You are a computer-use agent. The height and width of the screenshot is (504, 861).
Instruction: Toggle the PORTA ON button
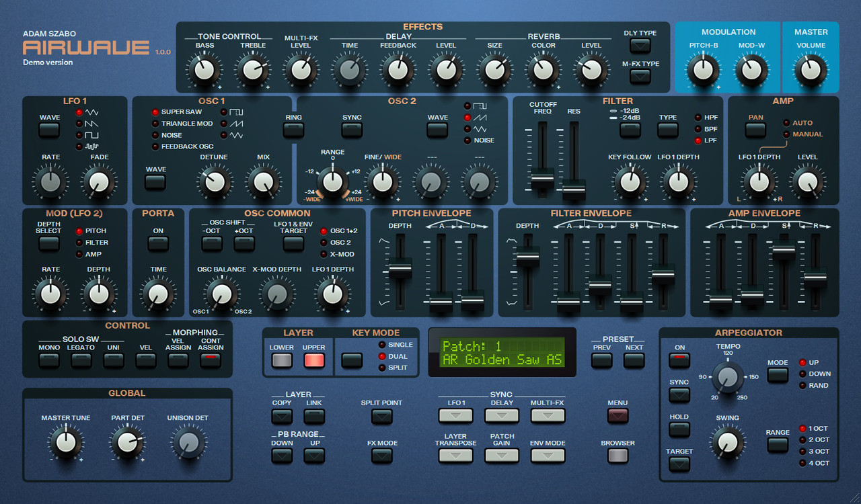point(158,243)
